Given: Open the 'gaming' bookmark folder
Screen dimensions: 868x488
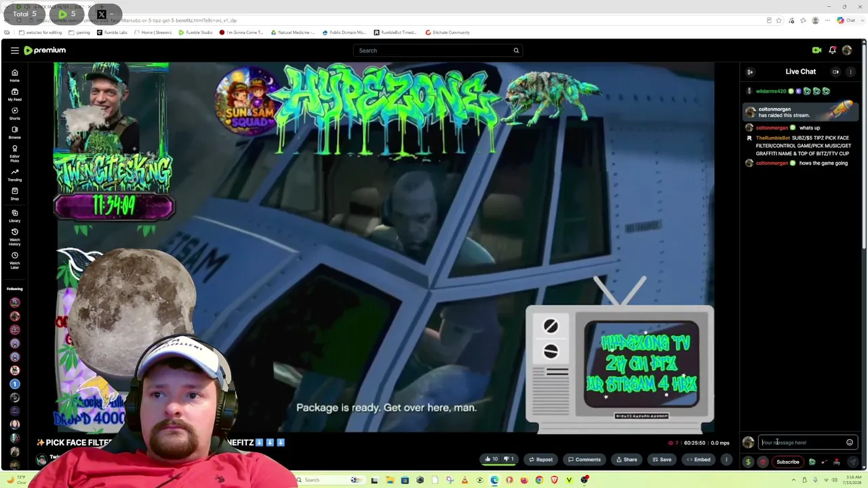Looking at the screenshot, I should [79, 33].
